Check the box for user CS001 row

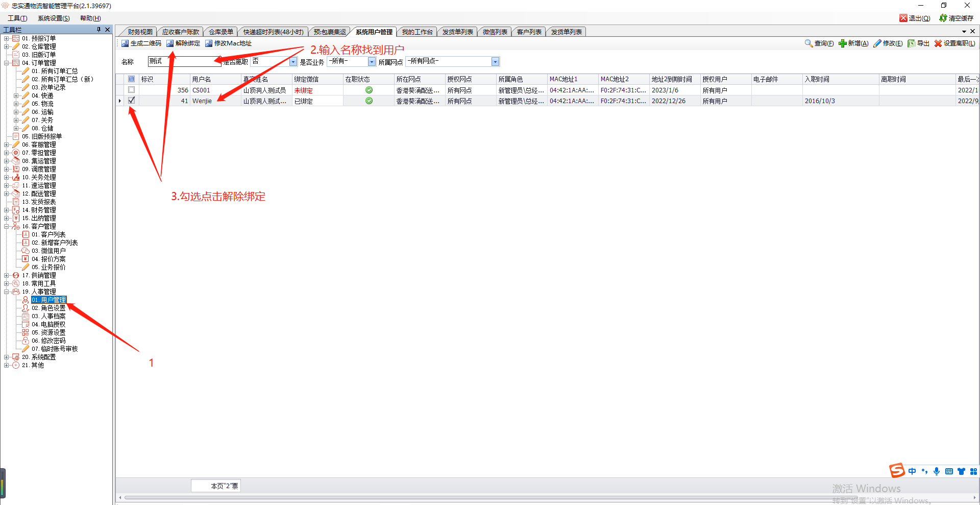point(132,90)
